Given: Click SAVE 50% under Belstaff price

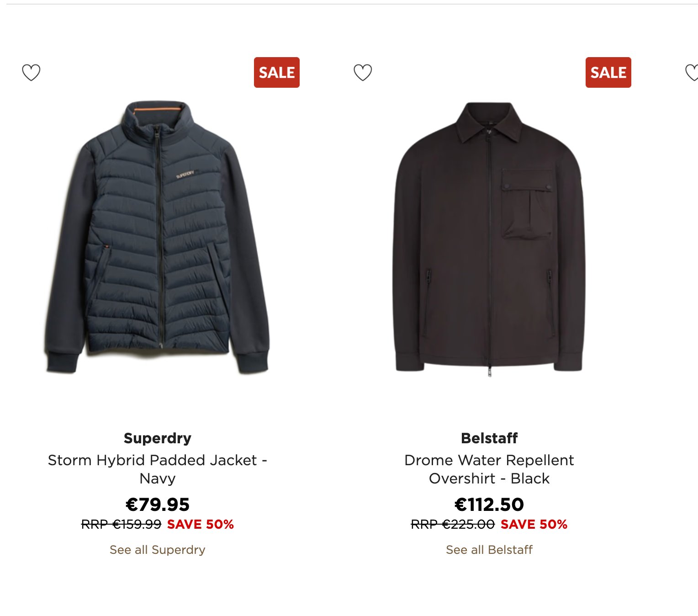Looking at the screenshot, I should point(534,524).
